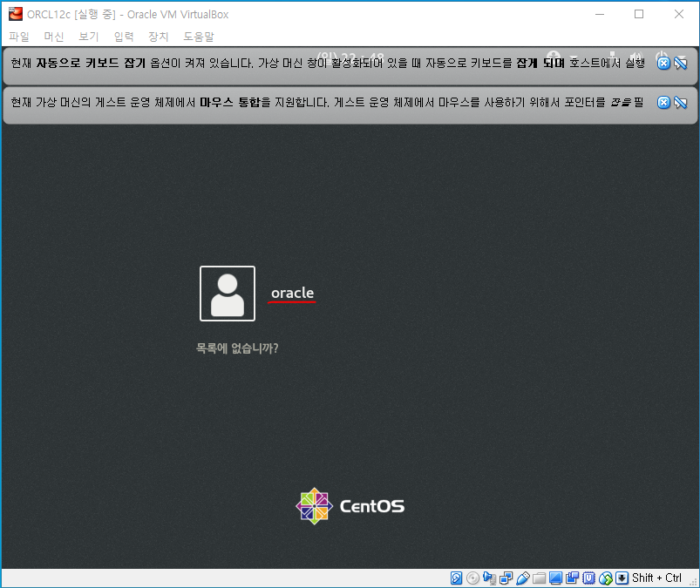This screenshot has height=588, width=700.
Task: Open the 입력 menu
Action: point(124,37)
